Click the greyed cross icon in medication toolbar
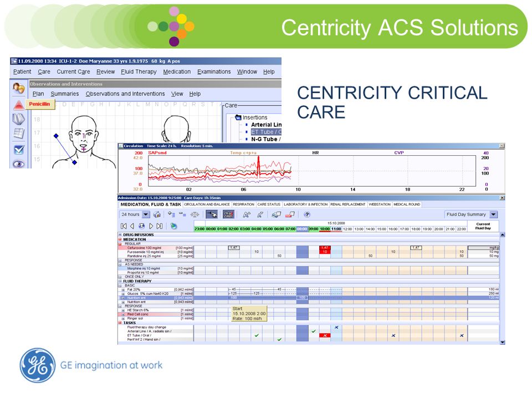 (195, 214)
